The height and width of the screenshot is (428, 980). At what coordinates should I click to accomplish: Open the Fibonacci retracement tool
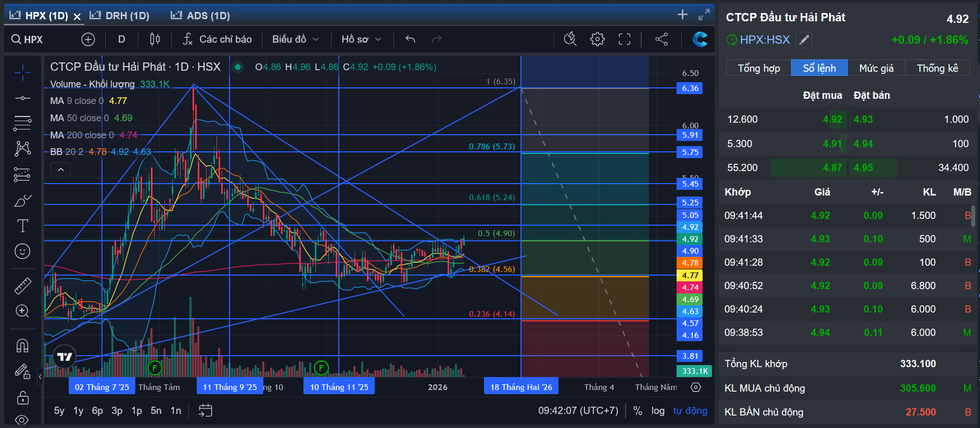point(22,123)
